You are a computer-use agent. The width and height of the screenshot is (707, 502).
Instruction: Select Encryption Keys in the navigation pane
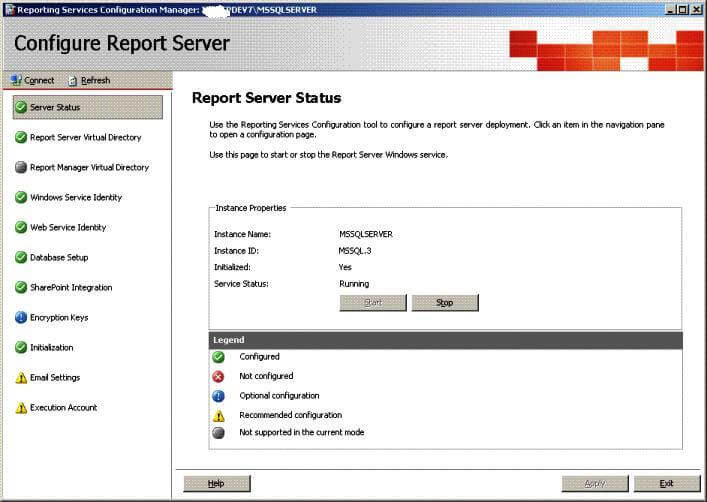(x=59, y=318)
